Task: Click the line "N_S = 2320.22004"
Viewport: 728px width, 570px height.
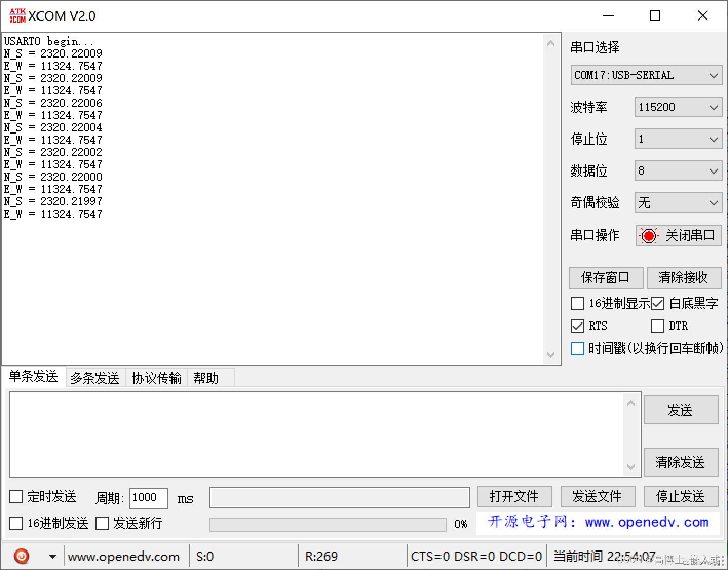Action: [53, 127]
